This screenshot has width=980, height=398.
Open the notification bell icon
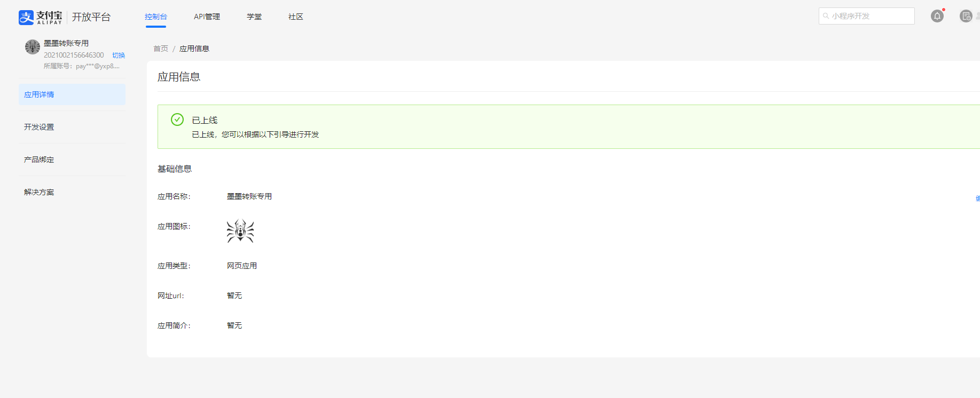937,16
